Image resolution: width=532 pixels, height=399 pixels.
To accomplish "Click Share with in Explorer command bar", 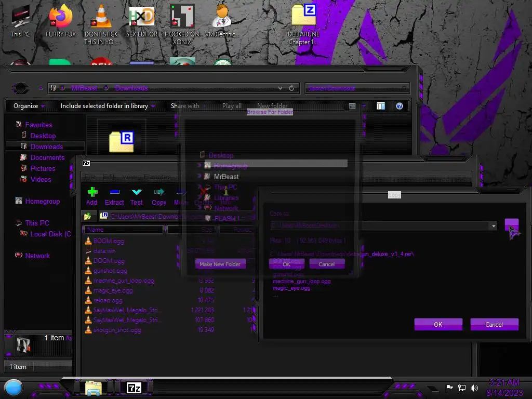I will click(x=185, y=106).
